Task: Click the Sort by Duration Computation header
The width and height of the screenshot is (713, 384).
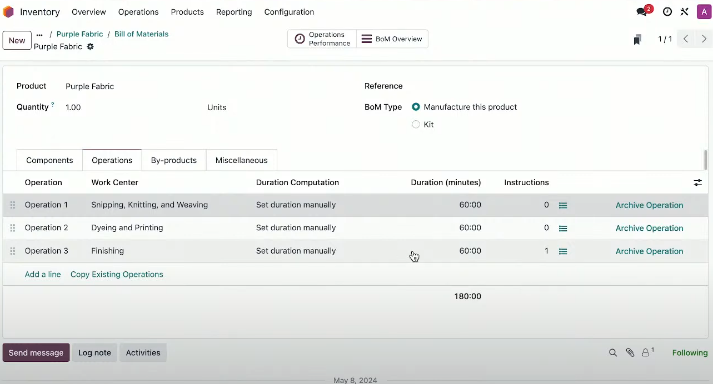Action: (x=297, y=182)
